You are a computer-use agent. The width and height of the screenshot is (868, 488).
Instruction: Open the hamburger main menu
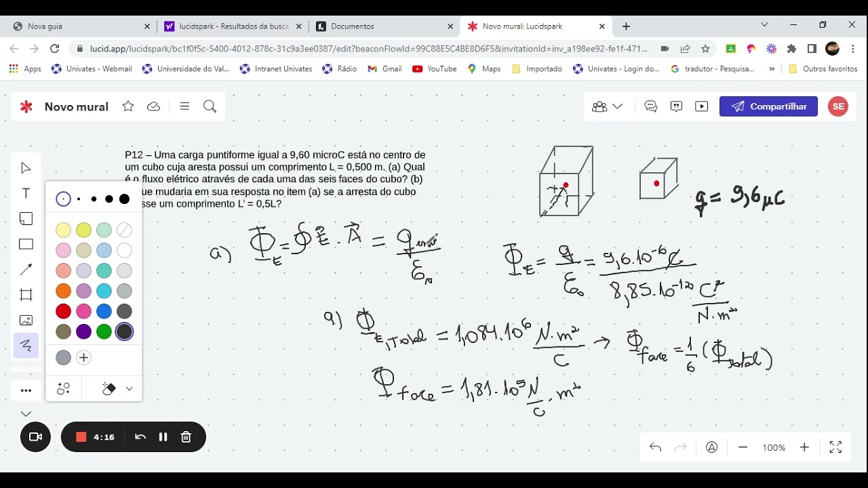point(184,106)
